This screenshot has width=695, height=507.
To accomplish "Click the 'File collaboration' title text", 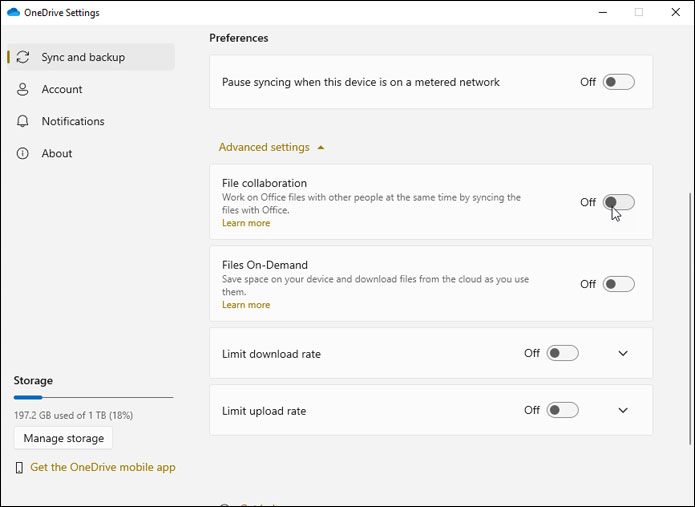I will [264, 183].
